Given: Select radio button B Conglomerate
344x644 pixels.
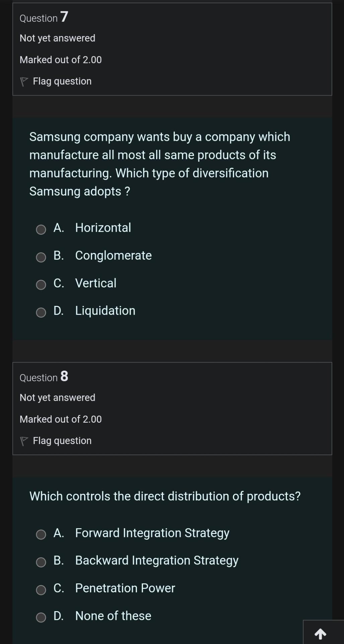Looking at the screenshot, I should pos(41,258).
